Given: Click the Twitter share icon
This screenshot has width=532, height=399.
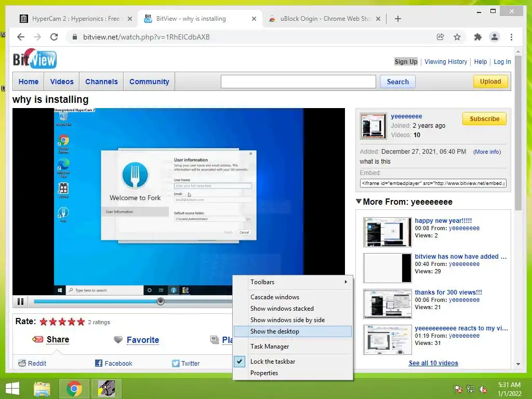Looking at the screenshot, I should pyautogui.click(x=176, y=363).
